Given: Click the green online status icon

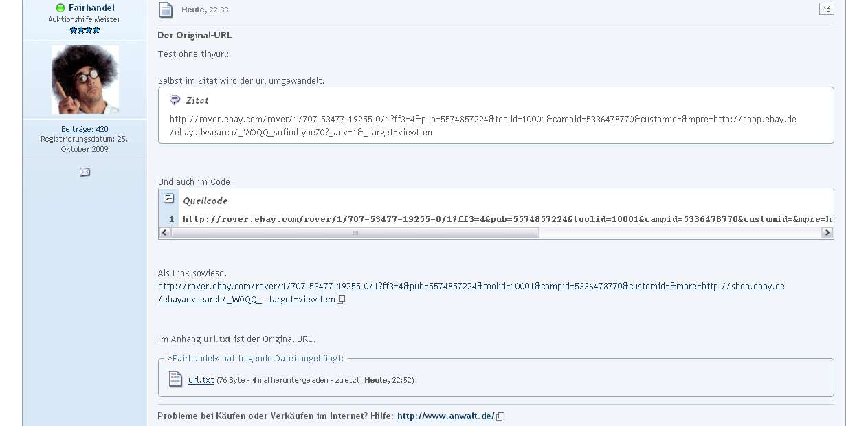Looking at the screenshot, I should 60,8.
